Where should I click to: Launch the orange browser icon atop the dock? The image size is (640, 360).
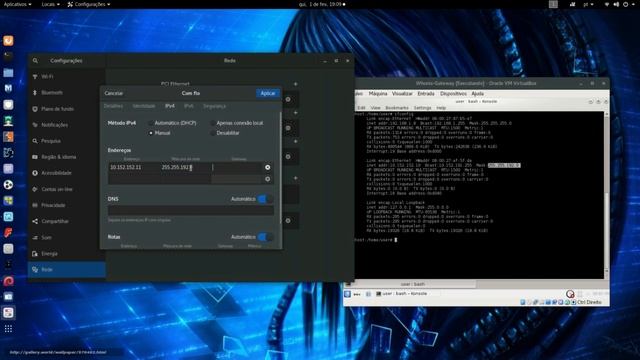8,40
